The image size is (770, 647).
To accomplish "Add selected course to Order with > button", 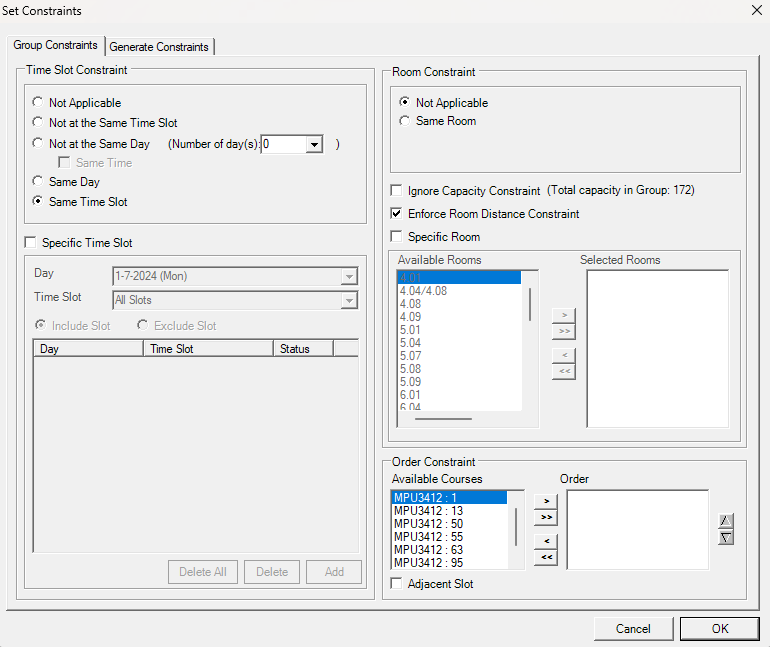I will click(x=545, y=500).
